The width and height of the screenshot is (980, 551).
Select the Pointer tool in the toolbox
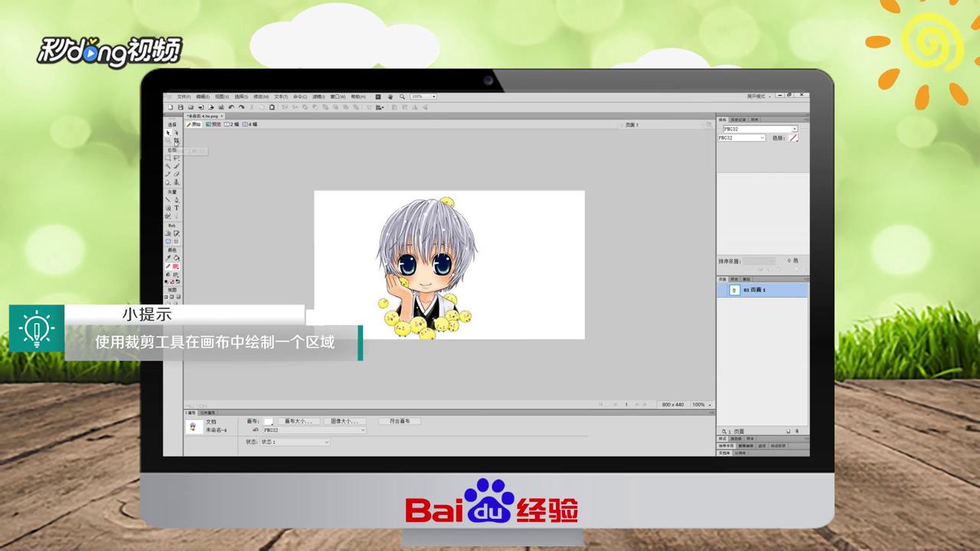[168, 133]
